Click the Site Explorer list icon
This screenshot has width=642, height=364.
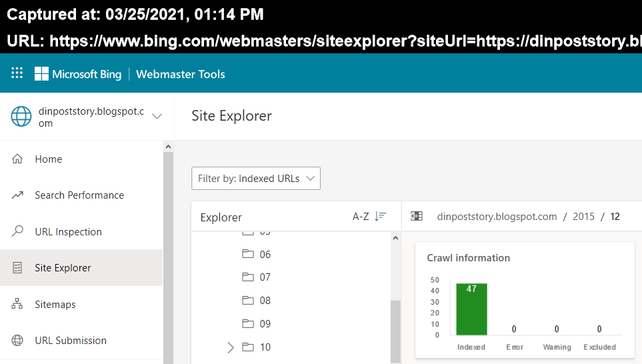17,268
